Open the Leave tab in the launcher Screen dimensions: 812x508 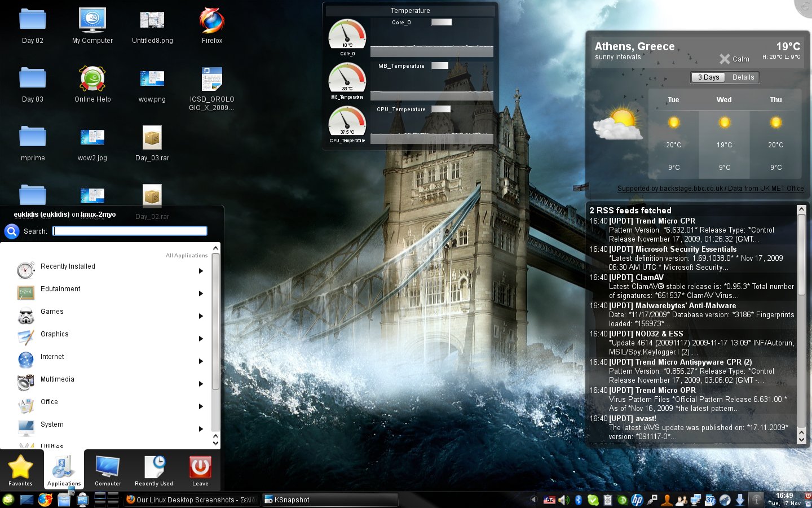(x=200, y=470)
